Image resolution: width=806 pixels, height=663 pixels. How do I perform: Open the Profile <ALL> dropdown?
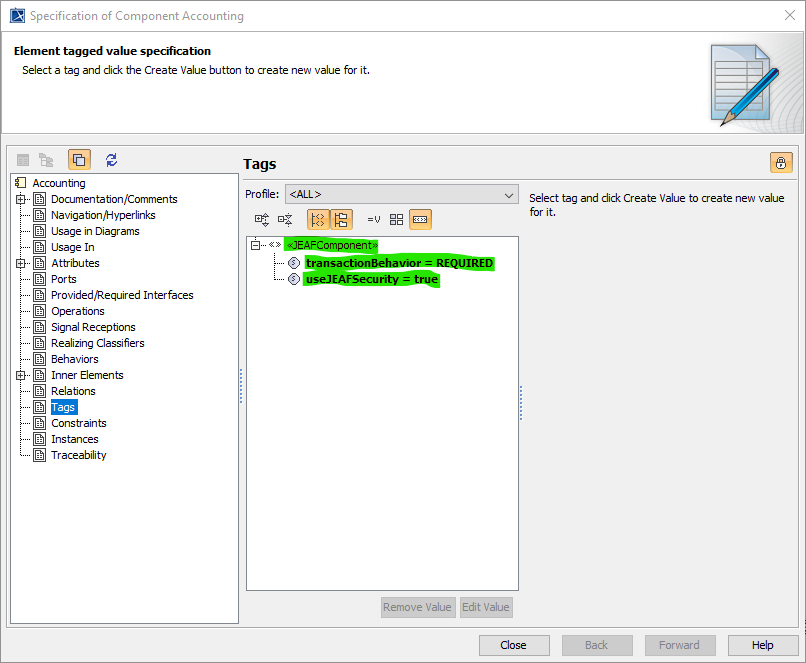[401, 195]
